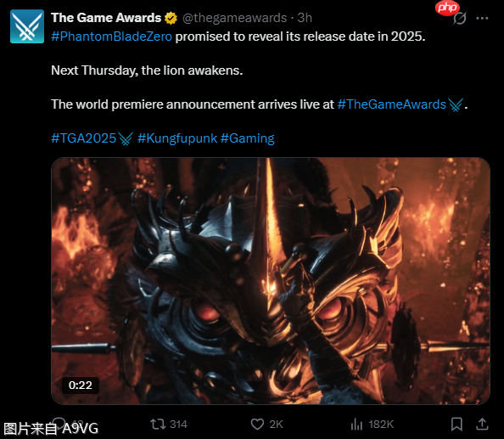Click the 0:22 video duration badge
504x439 pixels.
click(x=81, y=385)
